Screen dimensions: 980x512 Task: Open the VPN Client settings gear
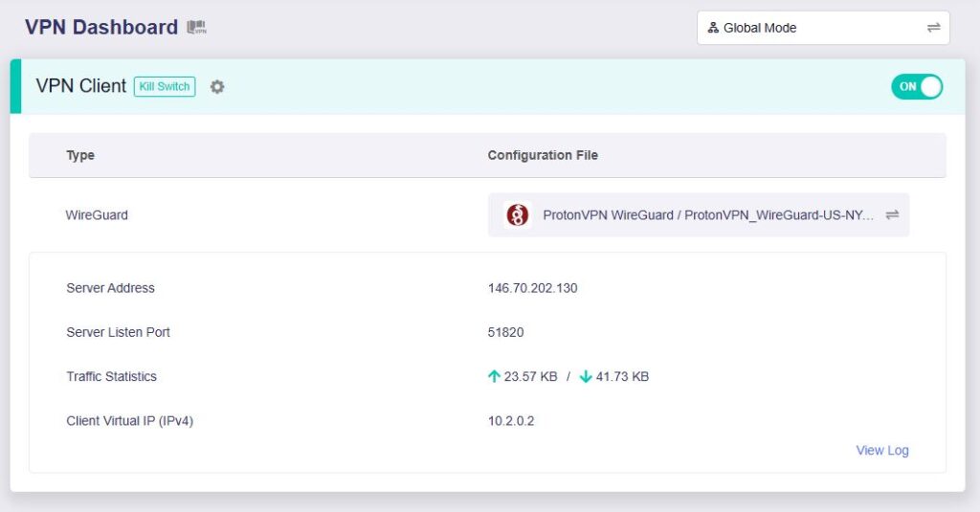(x=217, y=87)
